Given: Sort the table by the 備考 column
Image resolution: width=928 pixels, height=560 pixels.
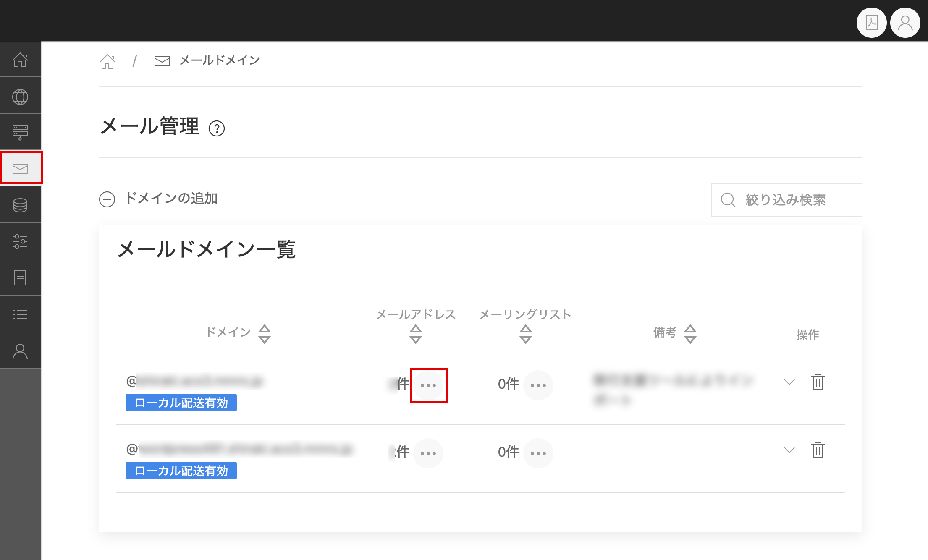Looking at the screenshot, I should coord(690,334).
